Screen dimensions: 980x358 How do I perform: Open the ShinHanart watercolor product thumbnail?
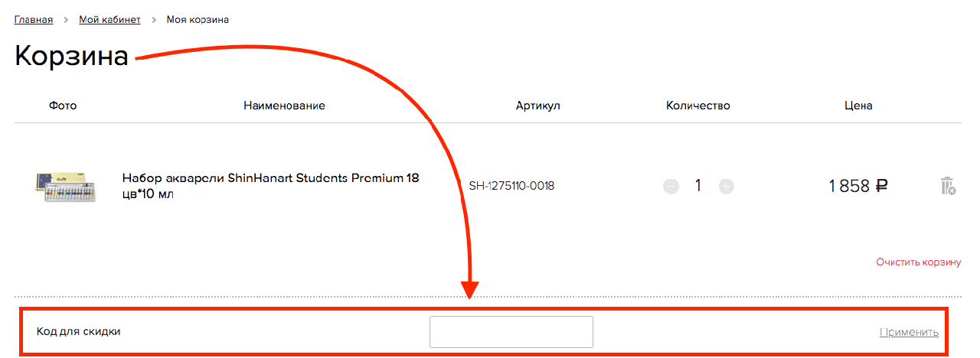tap(66, 186)
